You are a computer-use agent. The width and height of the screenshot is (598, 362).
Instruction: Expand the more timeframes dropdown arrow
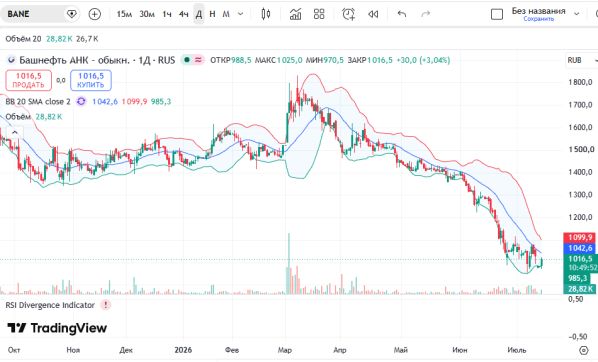(x=240, y=14)
